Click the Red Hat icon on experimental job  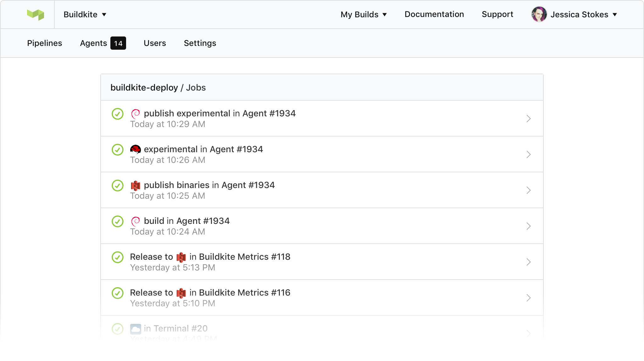click(136, 149)
